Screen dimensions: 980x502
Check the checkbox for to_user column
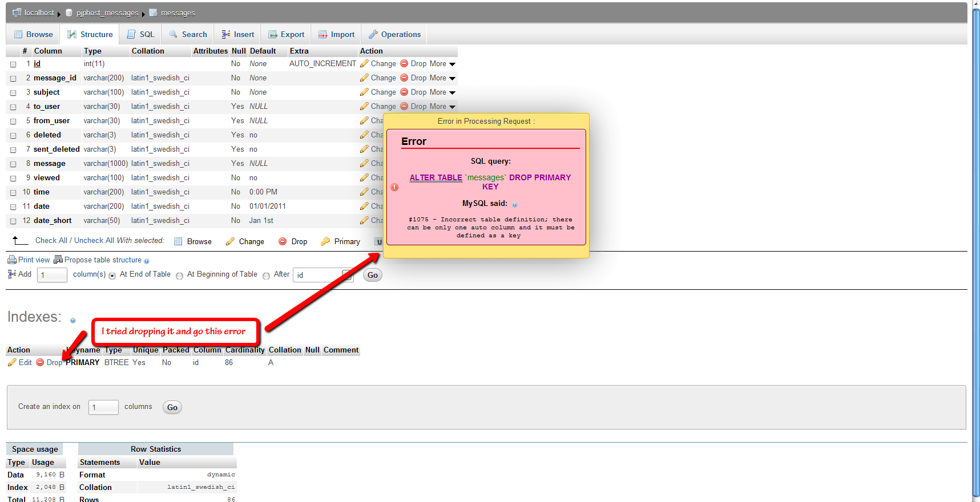pyautogui.click(x=13, y=107)
